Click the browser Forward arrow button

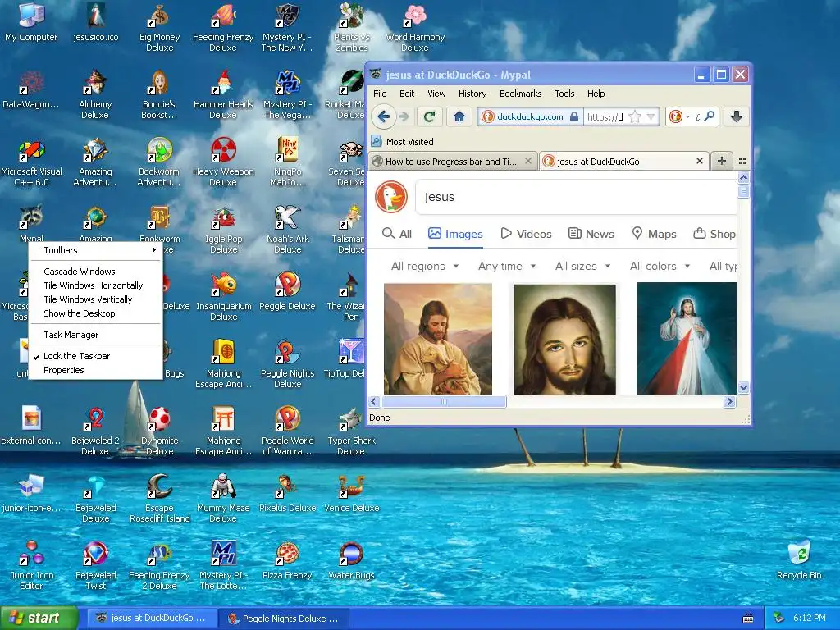(x=404, y=116)
